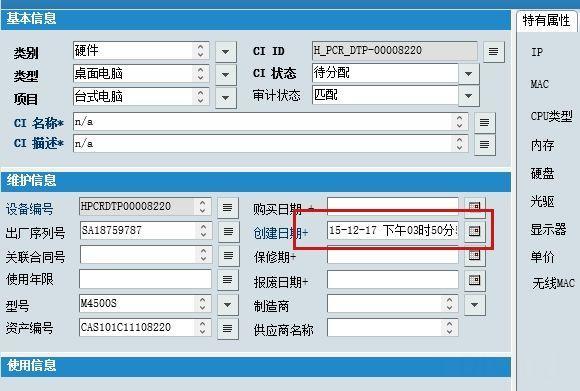Click the CPU类型 attribute label
This screenshot has height=391, width=580.
pos(552,116)
